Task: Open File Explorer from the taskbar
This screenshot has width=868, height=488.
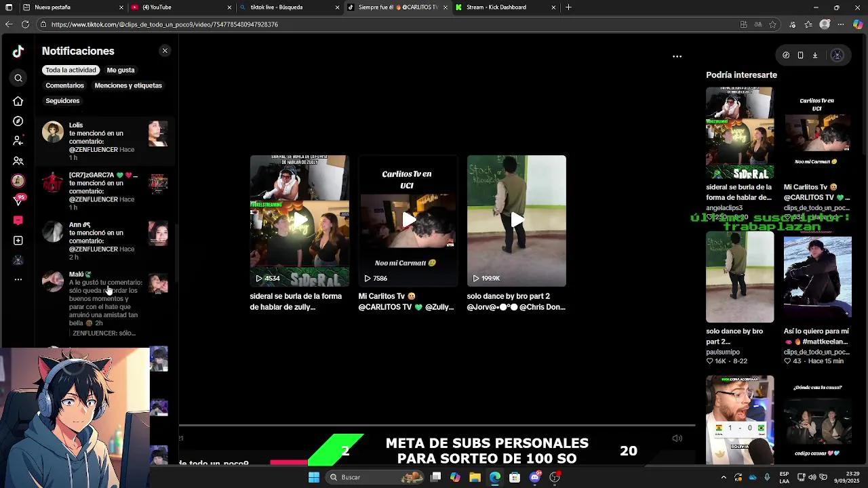Action: pyautogui.click(x=475, y=477)
